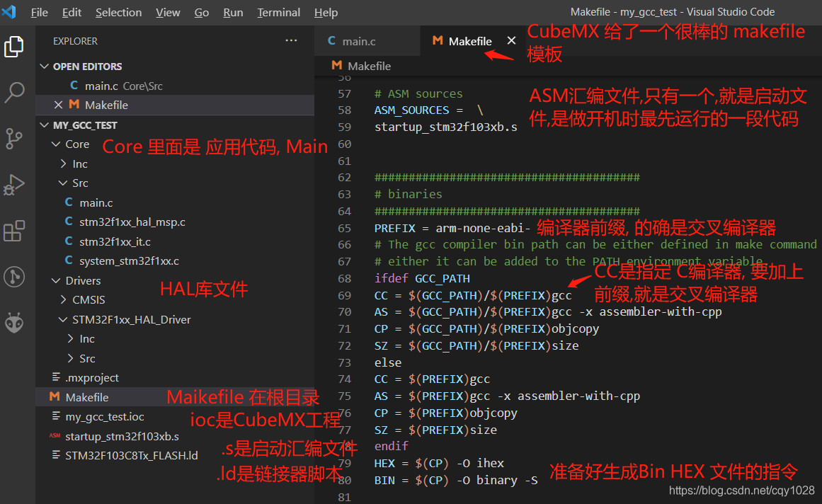Open the Edit menu
This screenshot has width=822, height=504.
(x=72, y=12)
